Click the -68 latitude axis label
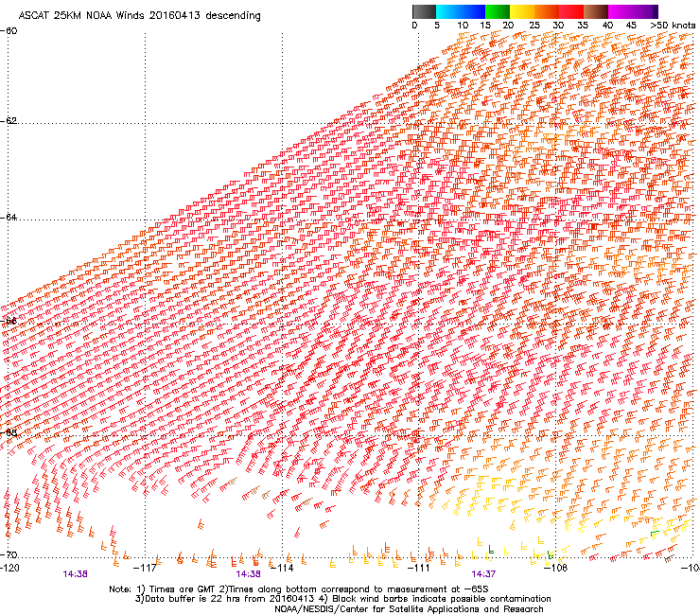 point(9,432)
